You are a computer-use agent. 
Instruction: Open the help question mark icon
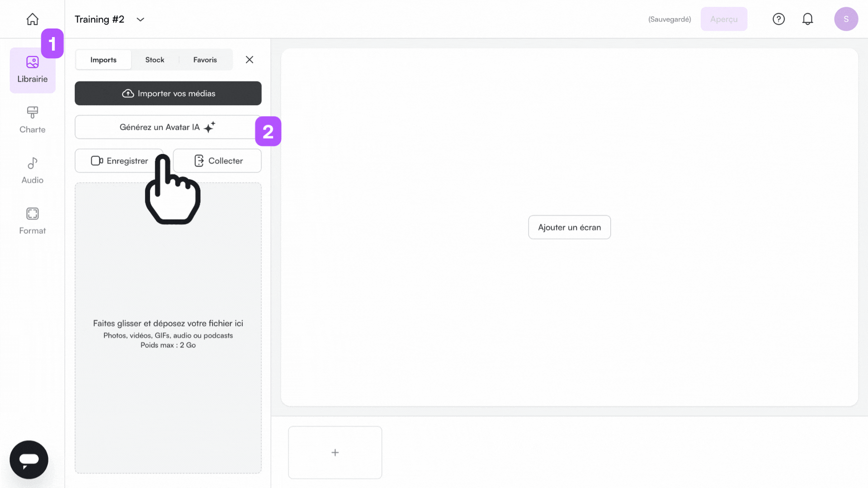coord(778,19)
